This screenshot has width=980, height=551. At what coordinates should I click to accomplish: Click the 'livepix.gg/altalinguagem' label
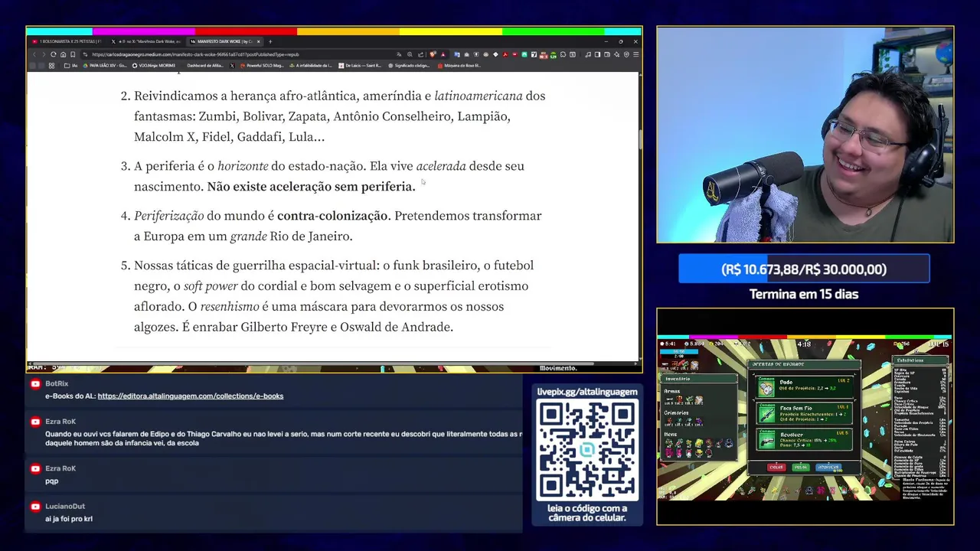587,392
